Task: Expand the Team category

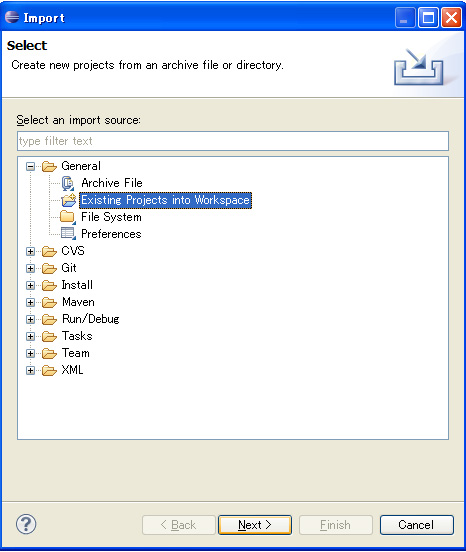Action: 31,353
